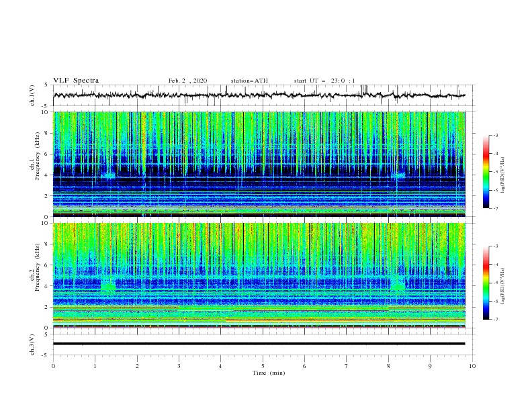Select the date text "Feb. 2, 2020"
This screenshot has height=411, width=532.
point(187,81)
